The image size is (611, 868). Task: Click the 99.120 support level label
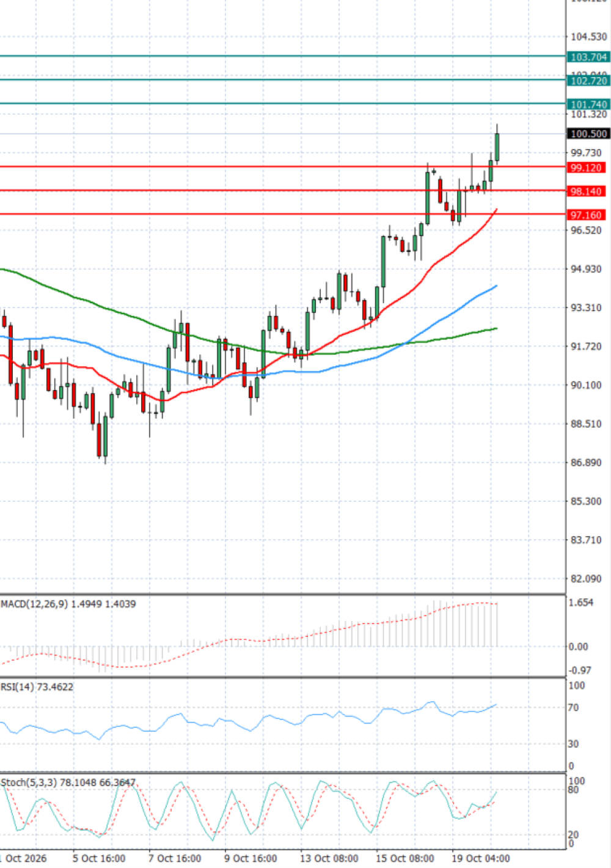pos(586,167)
